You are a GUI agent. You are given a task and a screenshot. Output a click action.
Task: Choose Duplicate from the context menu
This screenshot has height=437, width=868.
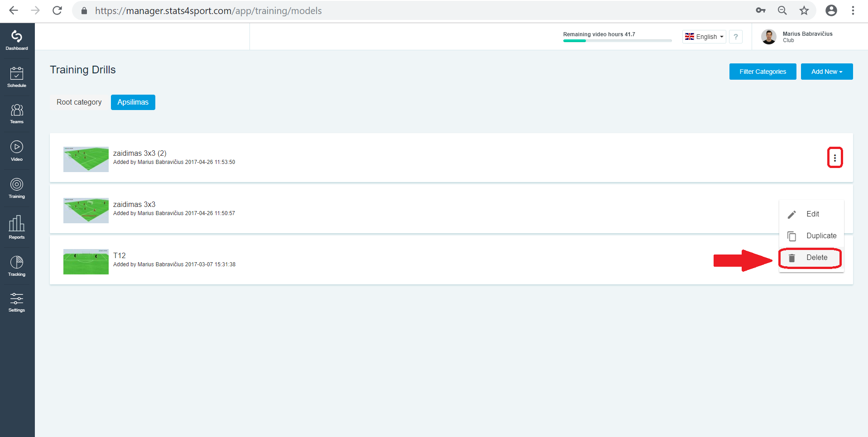pos(811,236)
